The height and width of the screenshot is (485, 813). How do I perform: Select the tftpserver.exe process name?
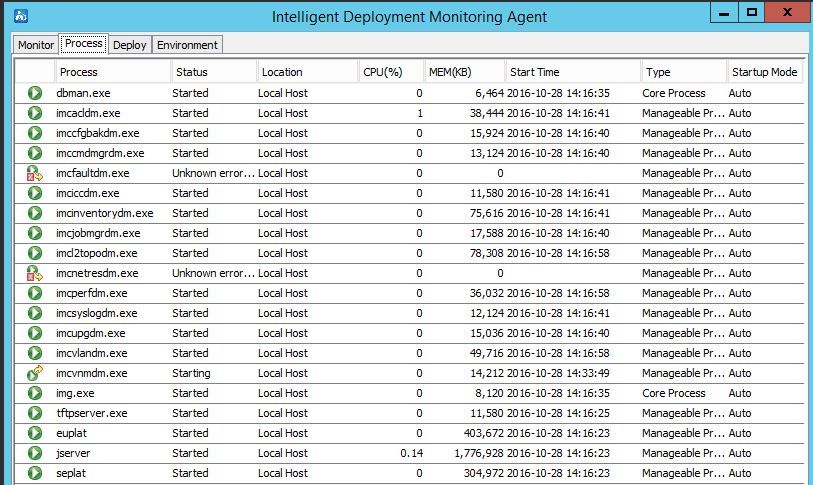[92, 413]
